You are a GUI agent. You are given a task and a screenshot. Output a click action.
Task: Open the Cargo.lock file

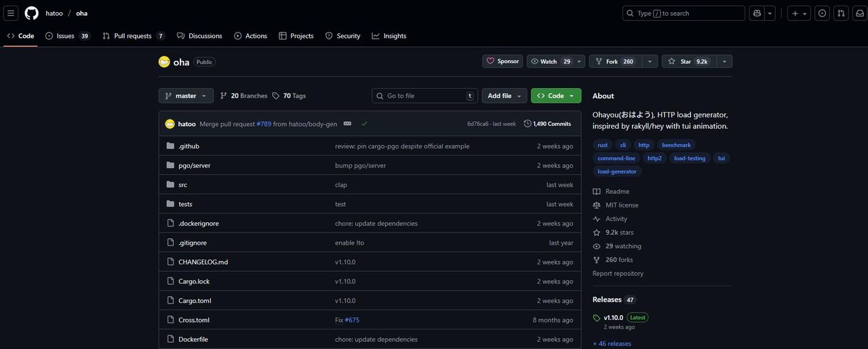pyautogui.click(x=194, y=281)
